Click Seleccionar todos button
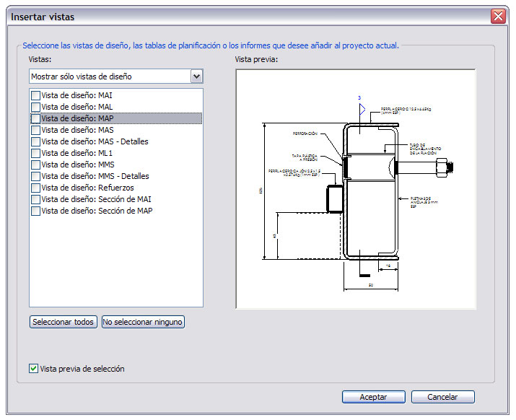 click(64, 322)
